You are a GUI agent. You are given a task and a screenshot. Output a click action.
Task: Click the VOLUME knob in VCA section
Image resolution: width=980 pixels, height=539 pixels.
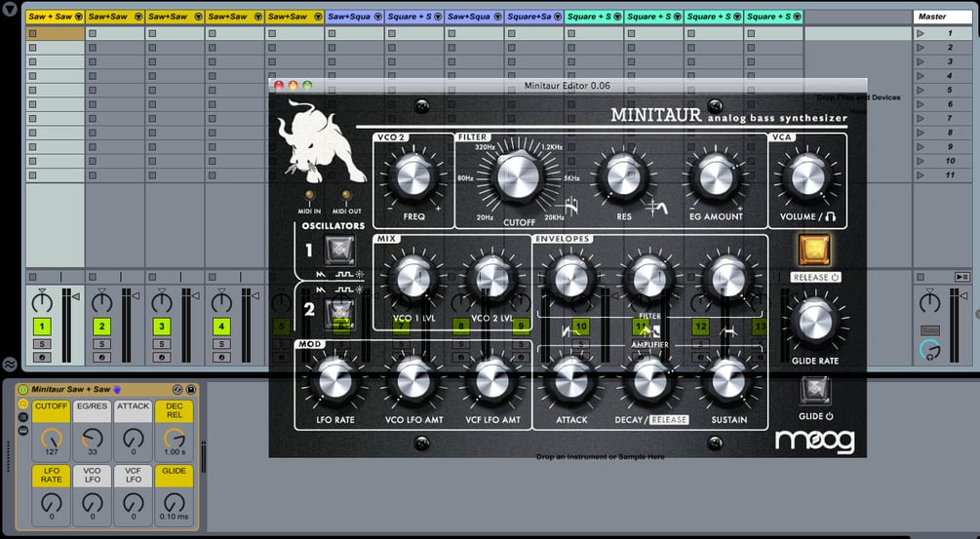807,177
